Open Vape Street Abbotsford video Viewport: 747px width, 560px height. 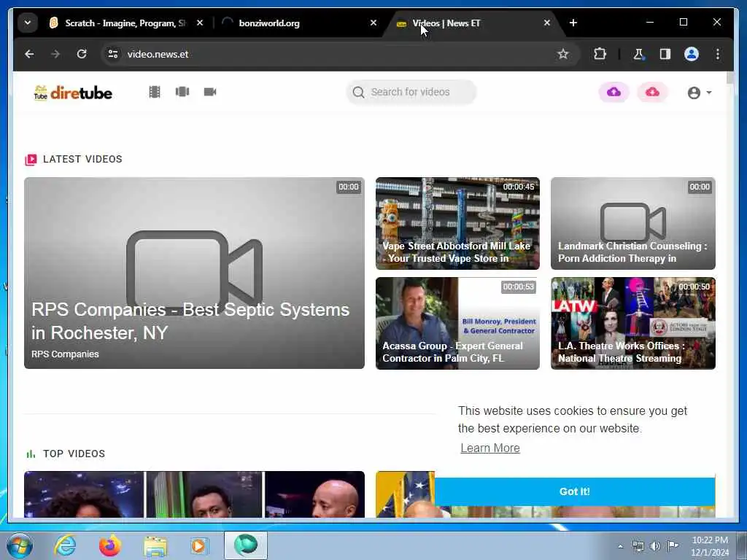coord(457,223)
